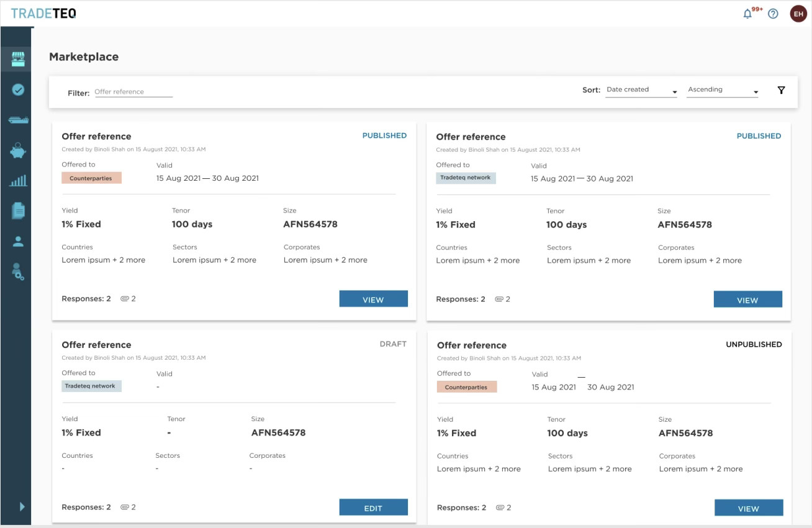812x528 pixels.
Task: Click attachment icon on published Counterparties offer
Action: click(125, 299)
